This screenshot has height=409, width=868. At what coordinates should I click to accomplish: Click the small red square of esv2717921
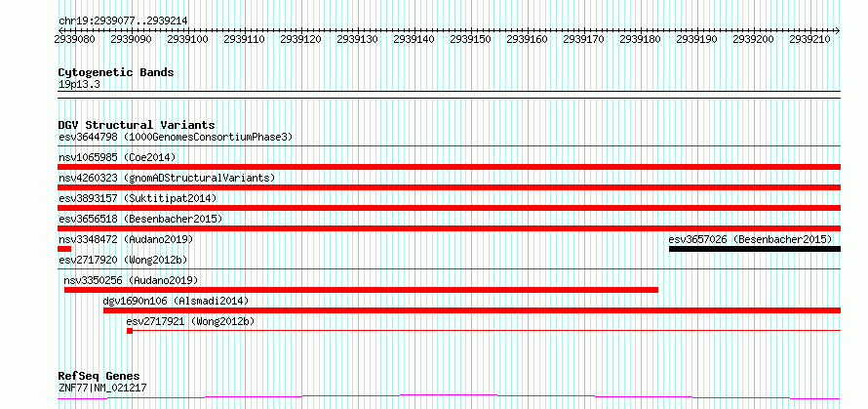130,331
